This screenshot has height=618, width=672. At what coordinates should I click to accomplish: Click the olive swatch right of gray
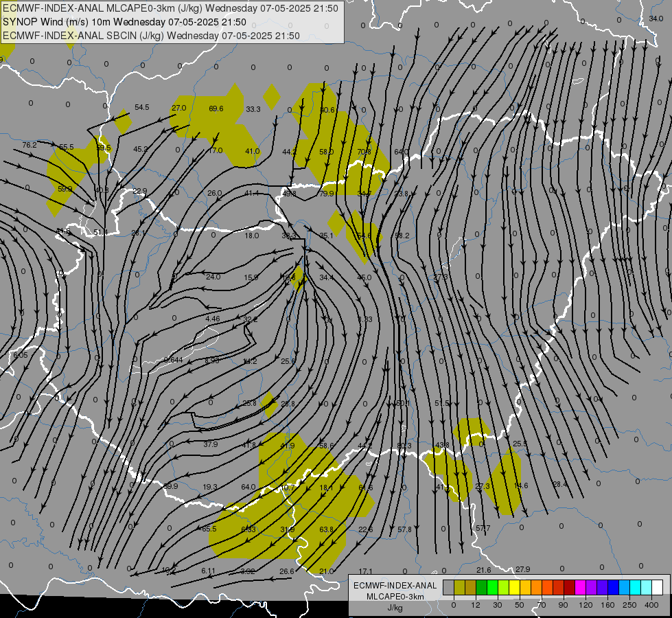pyautogui.click(x=459, y=587)
